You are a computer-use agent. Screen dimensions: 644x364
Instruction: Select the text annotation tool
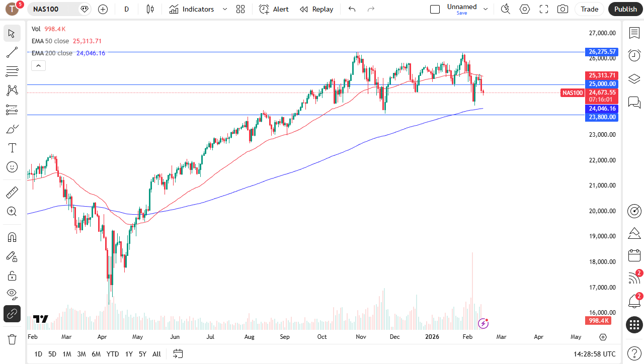12,148
